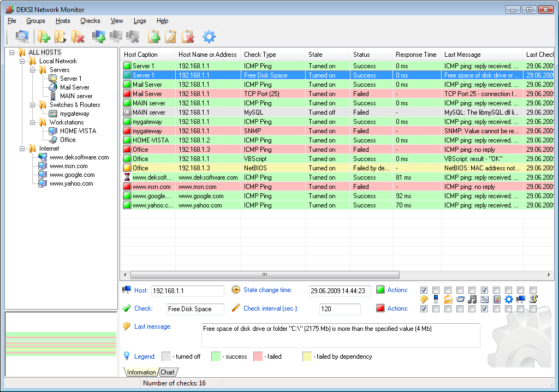Click the music note sound action icon

[472, 299]
